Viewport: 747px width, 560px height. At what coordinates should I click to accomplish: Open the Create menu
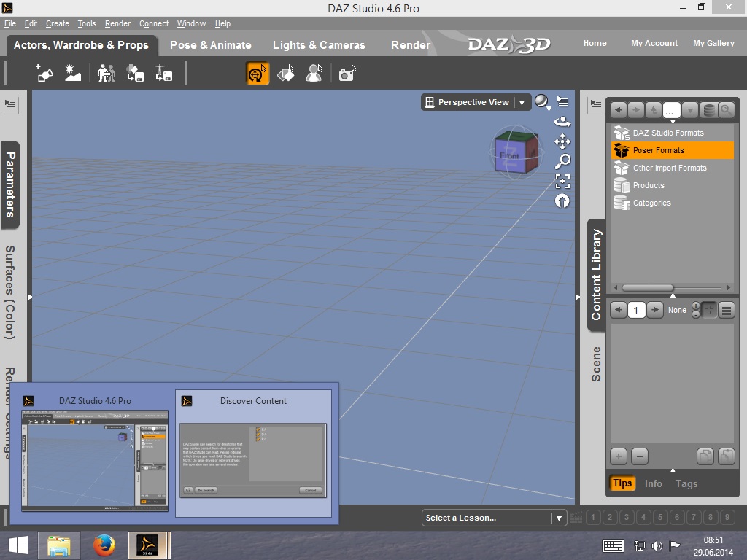58,23
